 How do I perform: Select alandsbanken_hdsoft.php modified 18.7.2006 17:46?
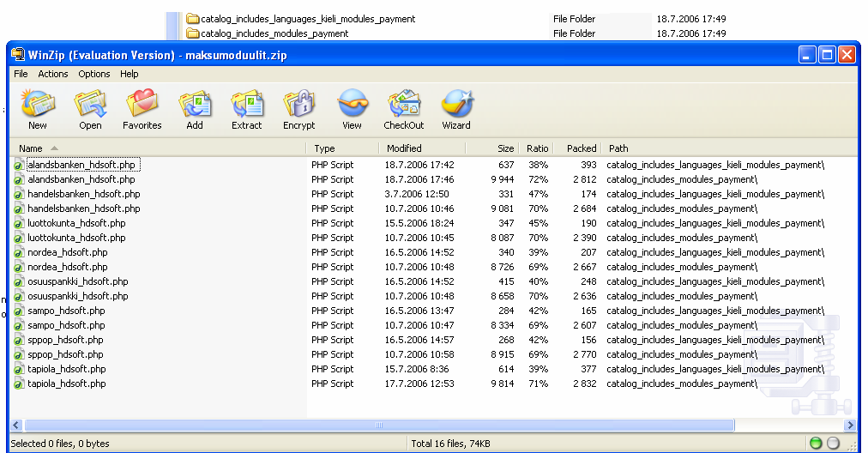pos(81,179)
